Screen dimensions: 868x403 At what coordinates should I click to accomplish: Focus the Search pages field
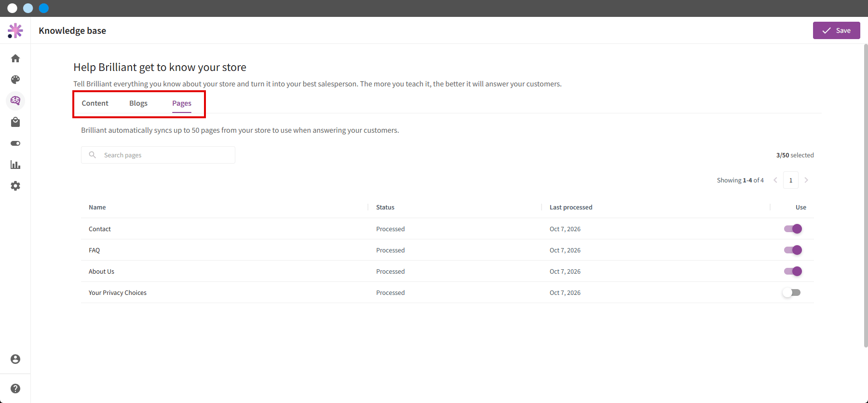click(158, 155)
